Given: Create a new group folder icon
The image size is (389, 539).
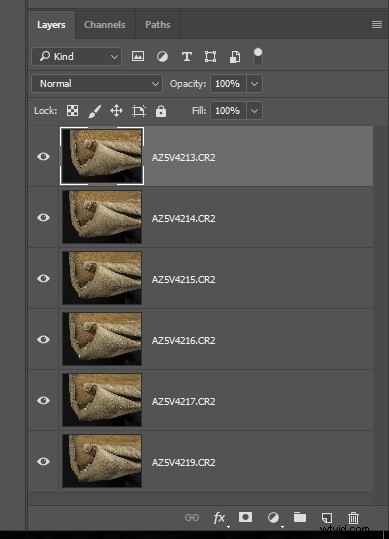Looking at the screenshot, I should (300, 517).
